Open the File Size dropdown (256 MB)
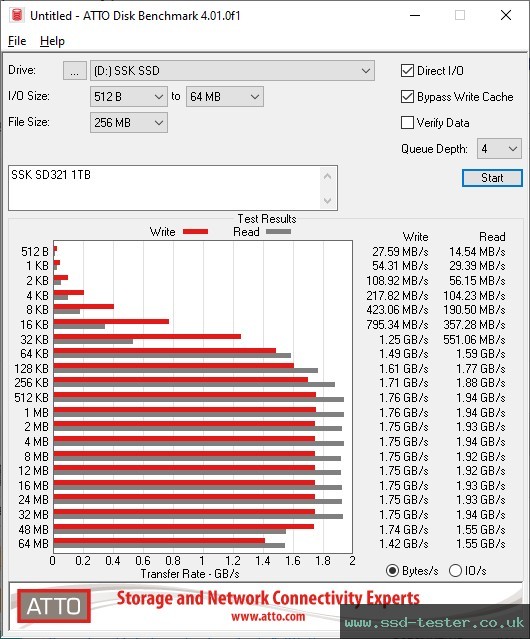530x639 pixels. click(129, 123)
